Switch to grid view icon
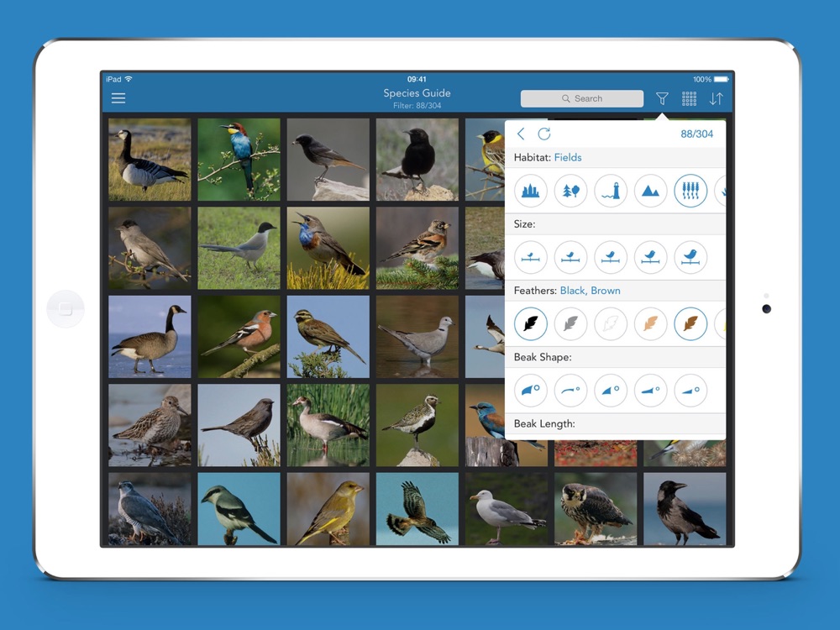The height and width of the screenshot is (630, 840). tap(689, 98)
